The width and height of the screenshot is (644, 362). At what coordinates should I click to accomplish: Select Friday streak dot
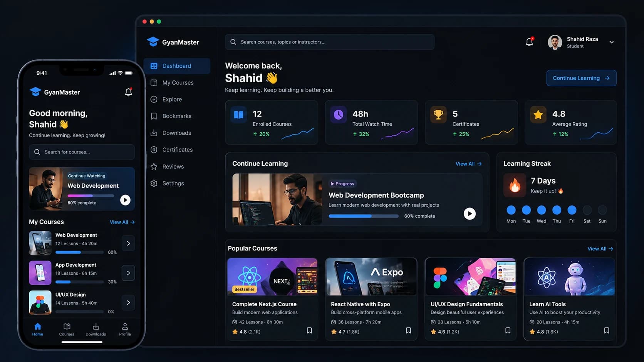click(572, 210)
